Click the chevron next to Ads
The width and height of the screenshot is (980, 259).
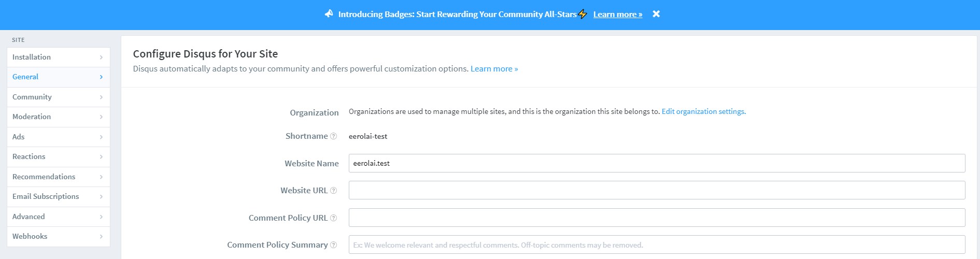point(101,137)
